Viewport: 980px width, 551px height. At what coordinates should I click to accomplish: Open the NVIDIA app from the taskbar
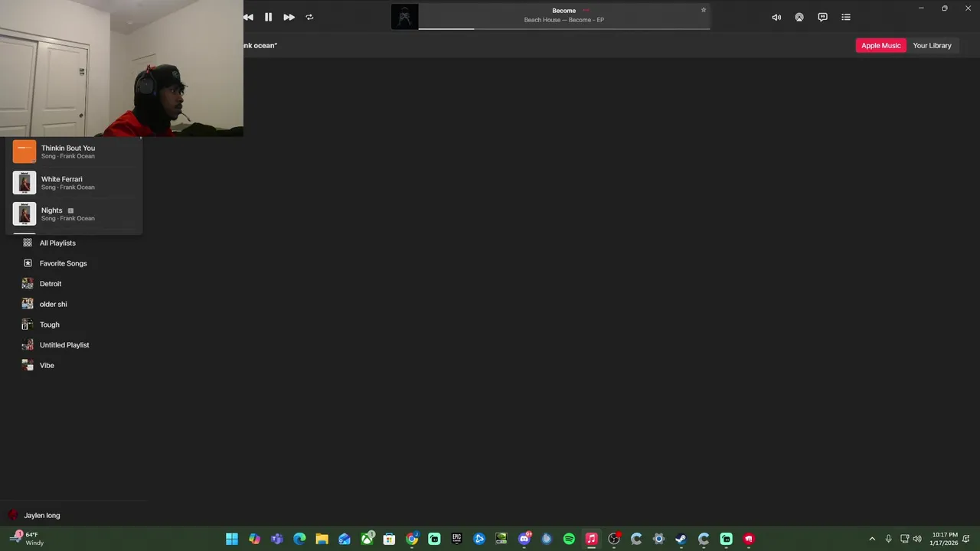click(501, 539)
